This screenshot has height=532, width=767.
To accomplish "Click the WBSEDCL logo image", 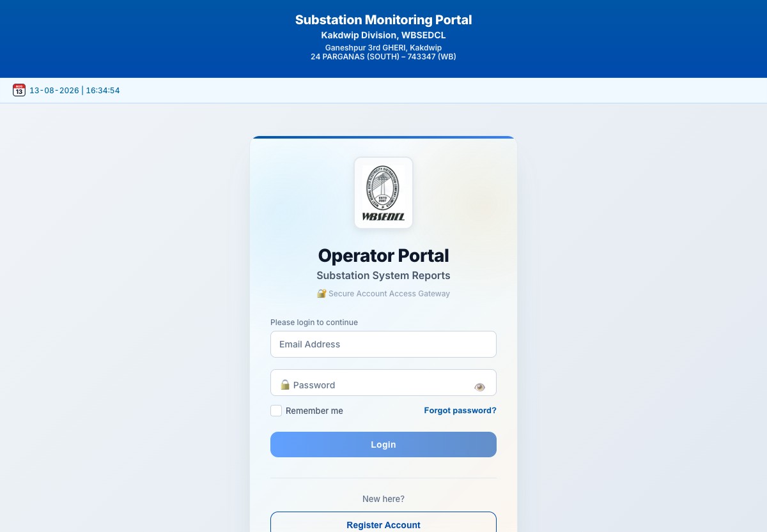I will (x=383, y=193).
